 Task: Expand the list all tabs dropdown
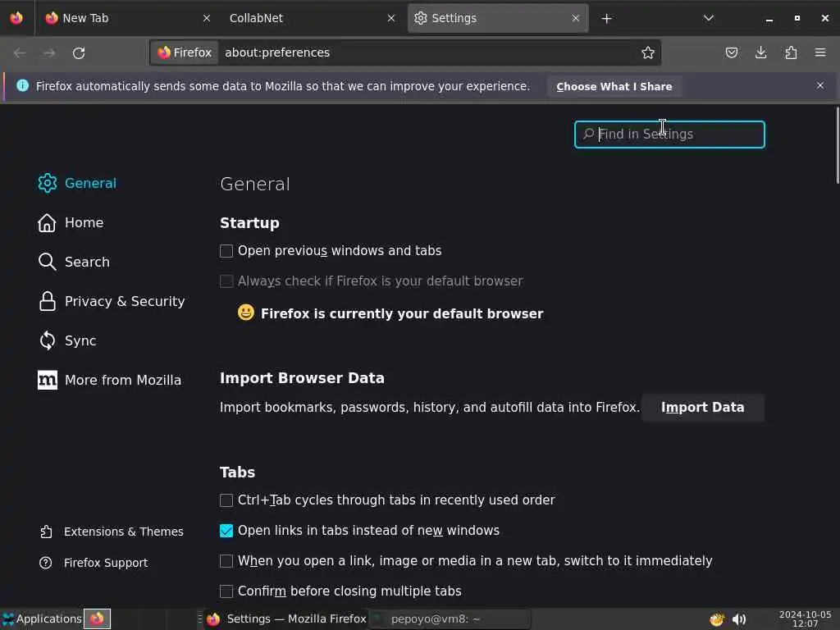[709, 18]
